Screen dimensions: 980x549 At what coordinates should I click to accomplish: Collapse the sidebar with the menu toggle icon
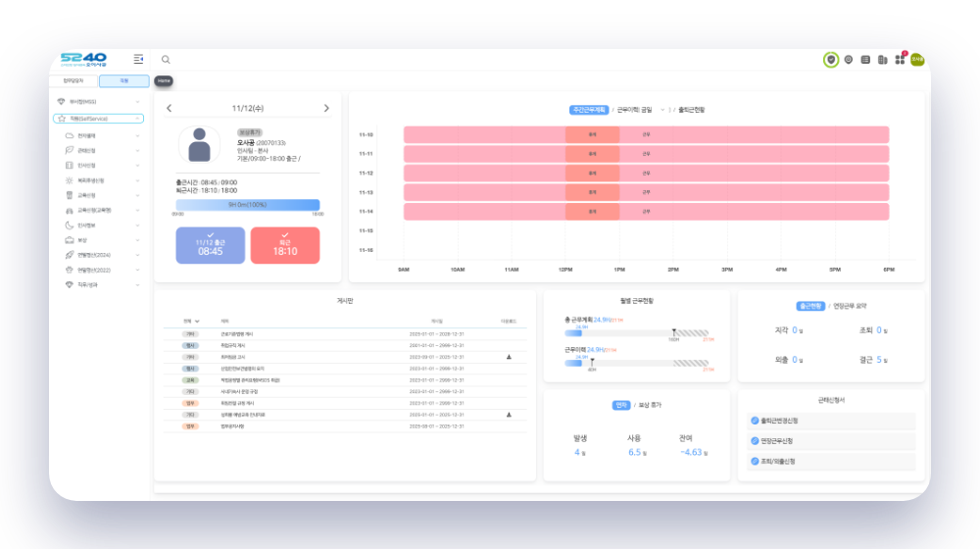click(x=138, y=59)
